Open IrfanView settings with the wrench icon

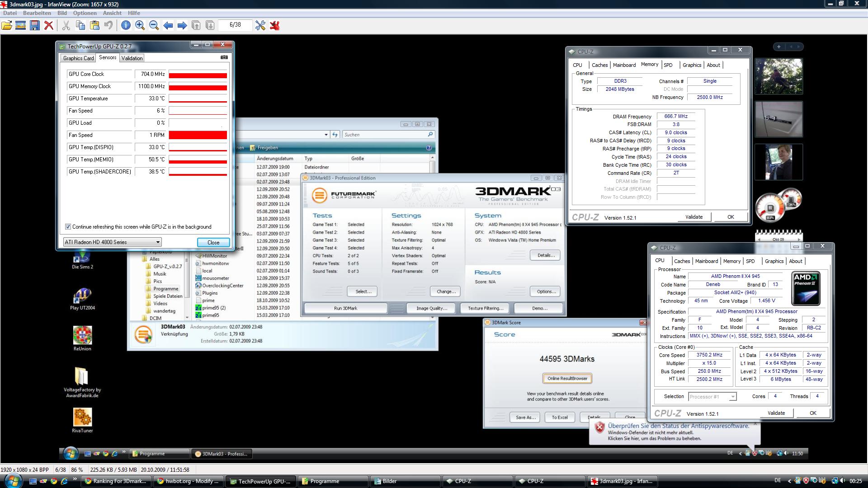tap(260, 25)
